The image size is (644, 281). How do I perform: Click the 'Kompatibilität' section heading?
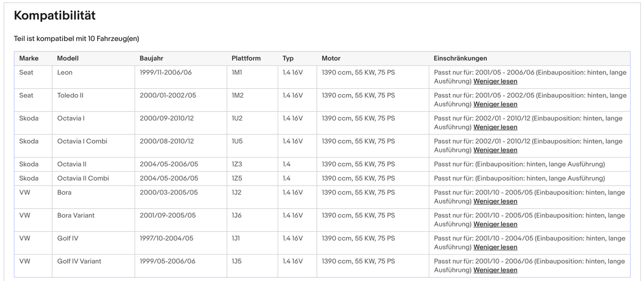(x=55, y=16)
